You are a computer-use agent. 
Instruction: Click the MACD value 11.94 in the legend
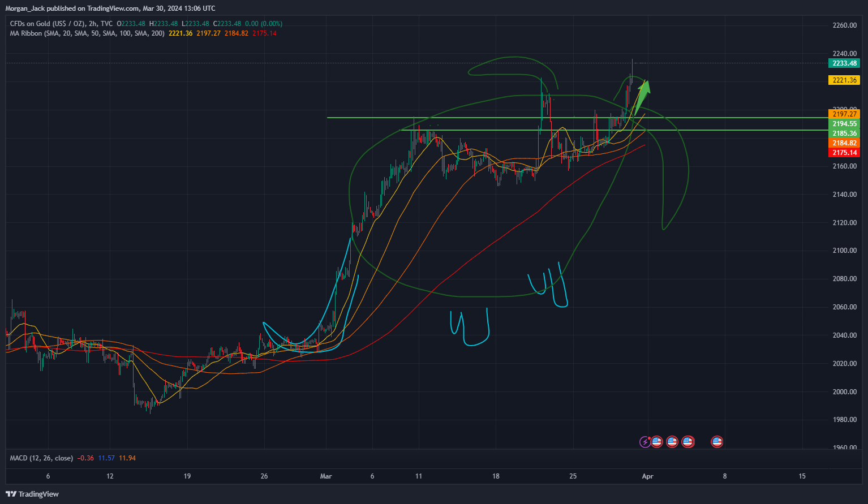point(127,458)
